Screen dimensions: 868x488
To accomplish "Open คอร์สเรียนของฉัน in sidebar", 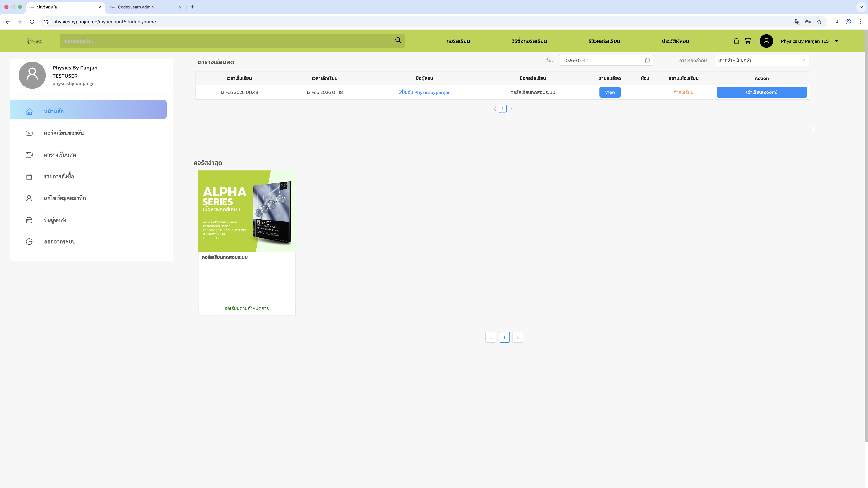I will click(x=64, y=133).
